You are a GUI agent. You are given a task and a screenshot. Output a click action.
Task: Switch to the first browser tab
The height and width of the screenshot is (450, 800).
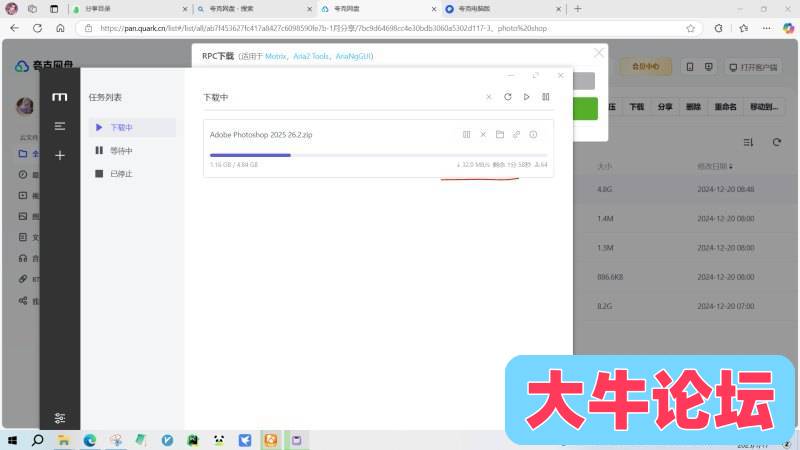128,9
